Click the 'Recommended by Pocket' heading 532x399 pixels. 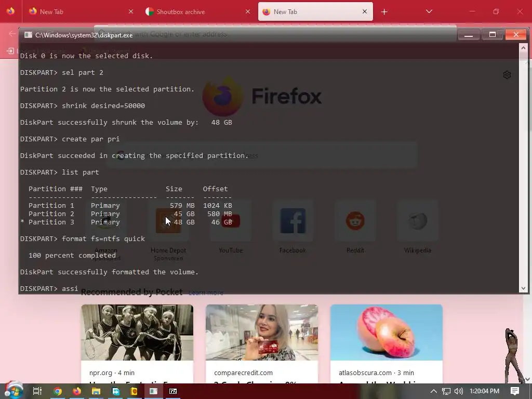(x=131, y=292)
